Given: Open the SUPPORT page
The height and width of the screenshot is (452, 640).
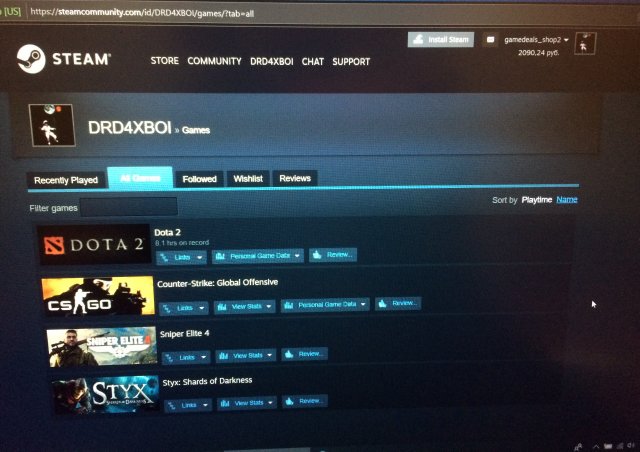Looking at the screenshot, I should (x=351, y=62).
